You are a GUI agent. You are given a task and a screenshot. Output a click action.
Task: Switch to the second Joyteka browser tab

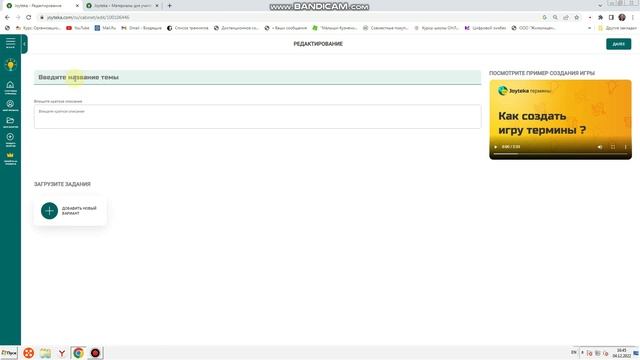click(x=122, y=6)
